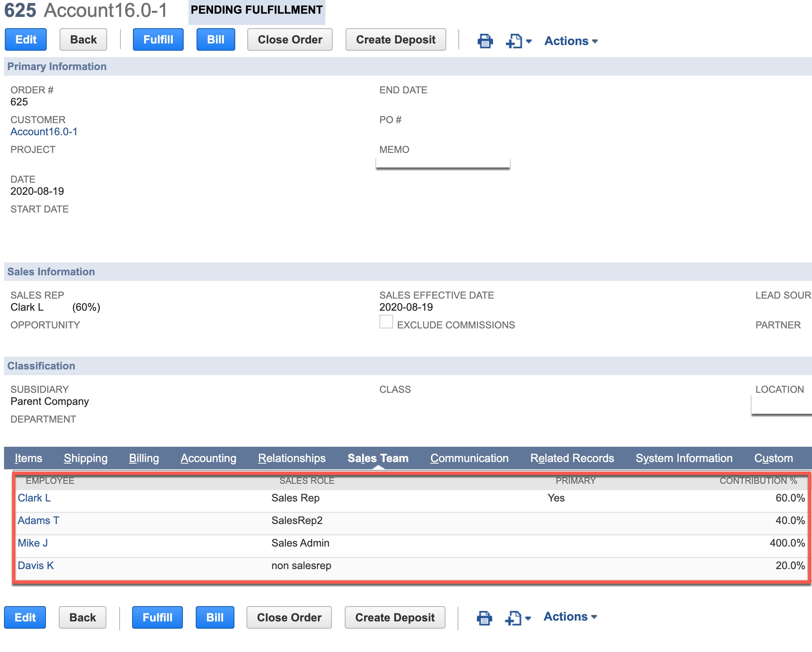Viewport: 812px width, 652px height.
Task: Click the Location field box
Action: coord(781,404)
